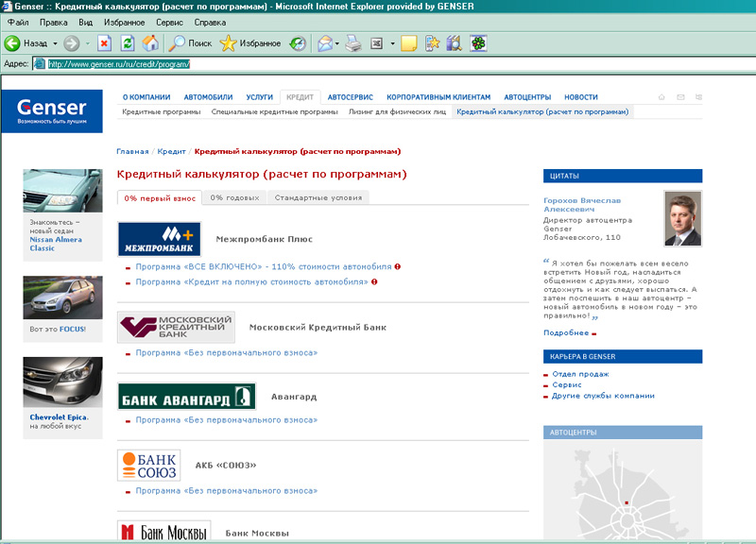Open the Назад history dropdown arrow
Image resolution: width=756 pixels, height=544 pixels.
(55, 43)
